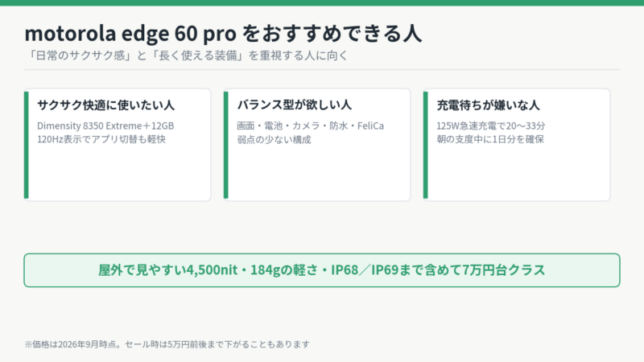Viewport: 644px width, 362px height.
Task: Click the footnote '※価格は2026年9月時点…'
Action: click(167, 344)
